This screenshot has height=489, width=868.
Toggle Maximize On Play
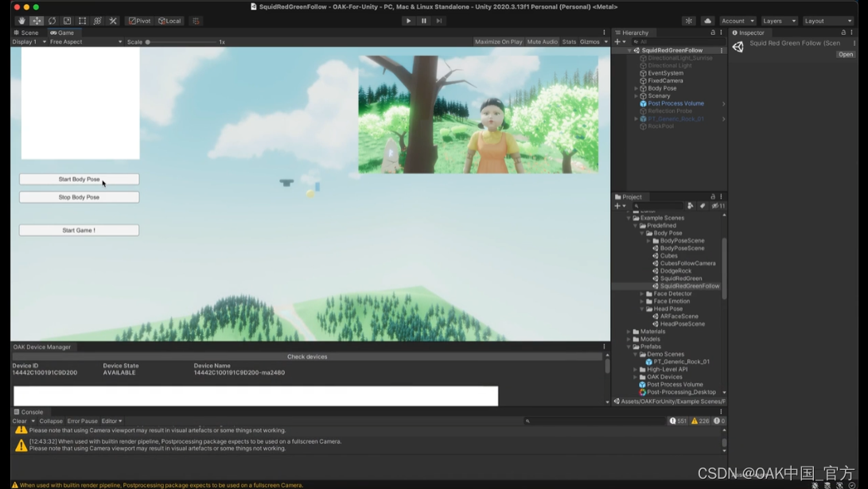click(x=498, y=42)
